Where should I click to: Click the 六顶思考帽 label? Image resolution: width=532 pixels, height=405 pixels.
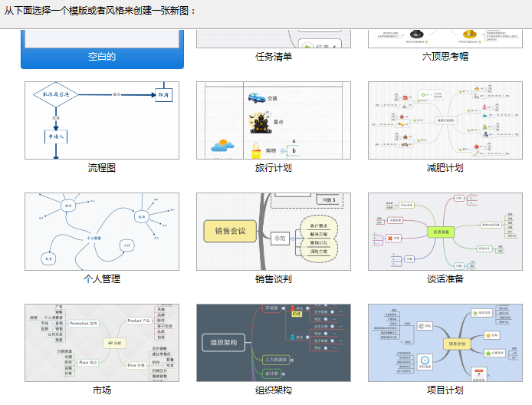(445, 56)
